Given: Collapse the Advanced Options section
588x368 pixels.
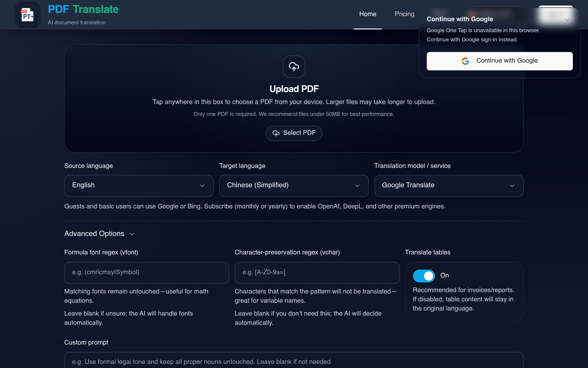Looking at the screenshot, I should 99,234.
